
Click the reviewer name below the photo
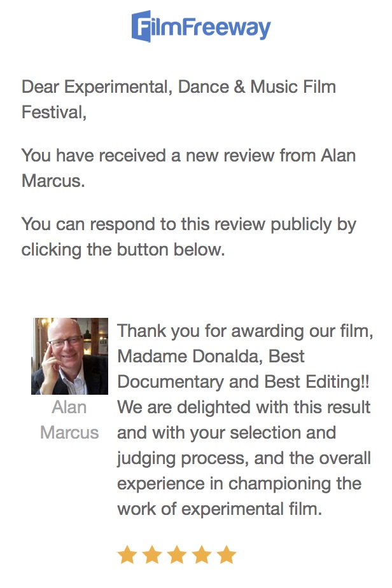click(x=69, y=420)
